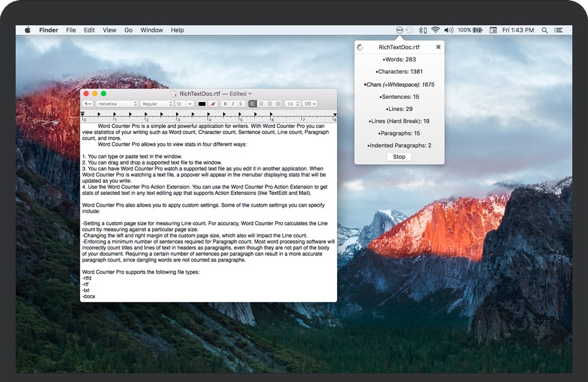This screenshot has height=382, width=588.
Task: Click the Word Counter Pro menu bar icon
Action: click(399, 30)
